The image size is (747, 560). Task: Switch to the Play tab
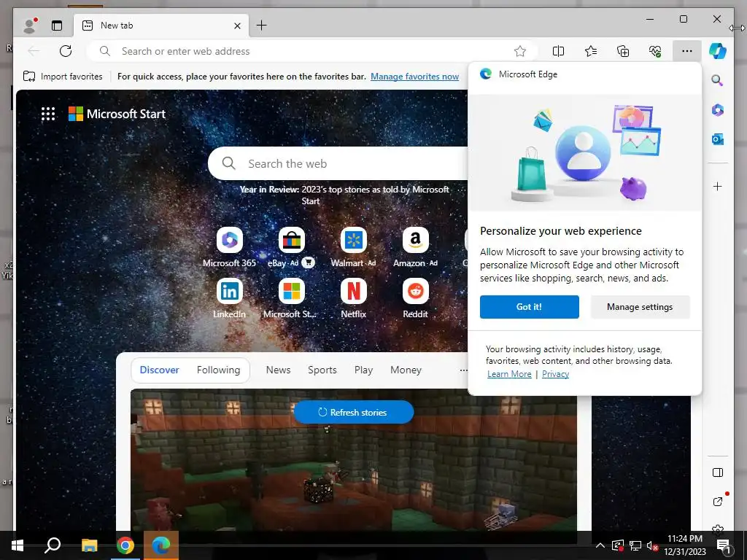click(363, 370)
